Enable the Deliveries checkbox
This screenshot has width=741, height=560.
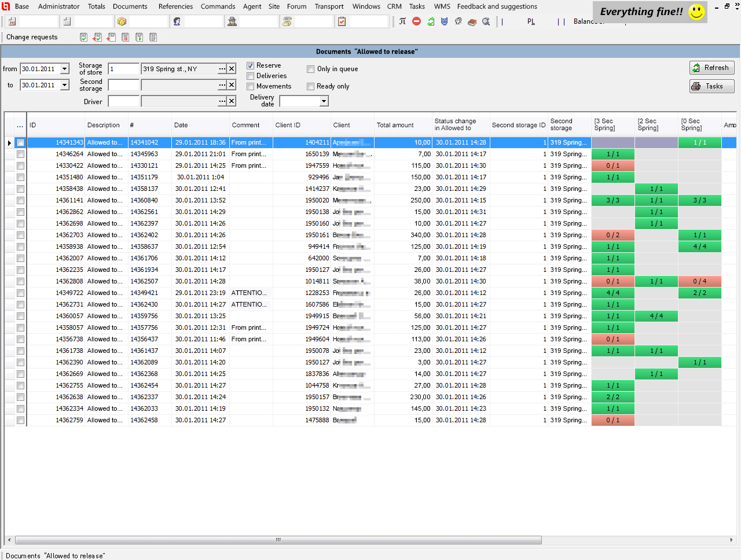point(251,76)
